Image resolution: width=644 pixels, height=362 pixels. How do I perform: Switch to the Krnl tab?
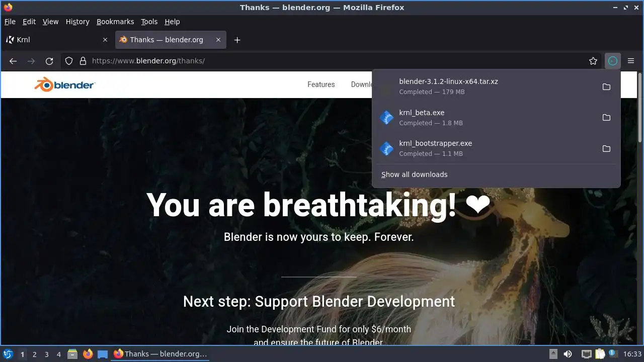pyautogui.click(x=57, y=40)
